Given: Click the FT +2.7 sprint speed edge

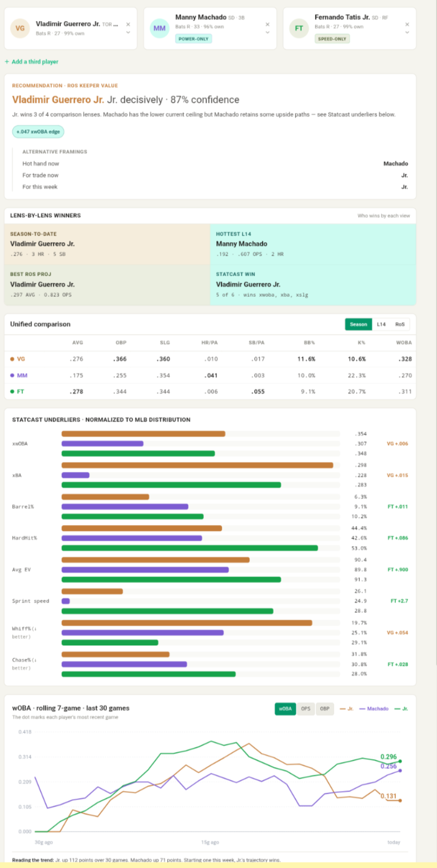Looking at the screenshot, I should [399, 601].
